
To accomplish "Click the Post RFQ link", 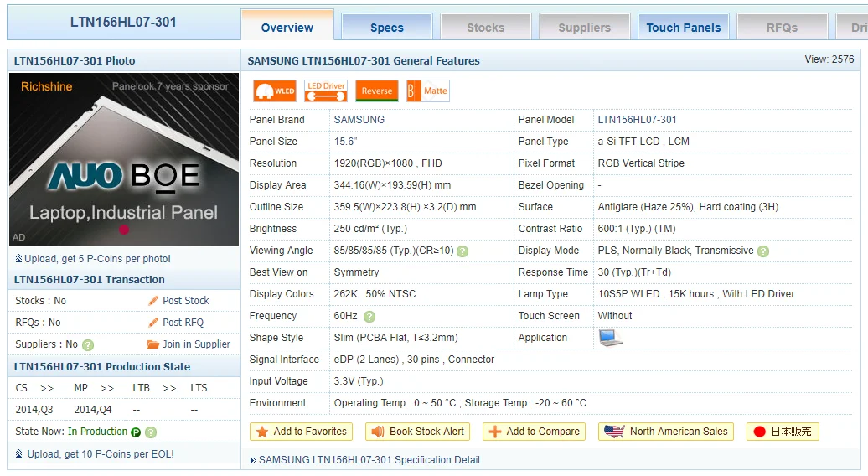I will pyautogui.click(x=183, y=322).
